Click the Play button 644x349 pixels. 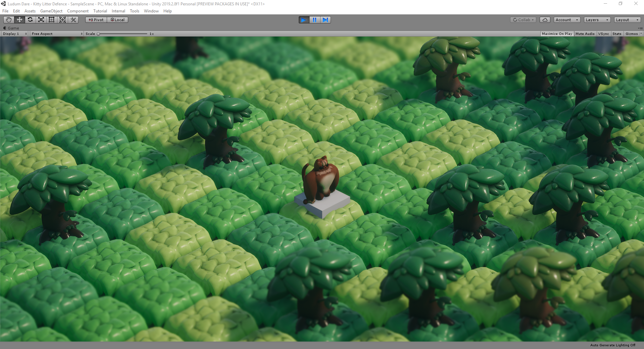304,20
